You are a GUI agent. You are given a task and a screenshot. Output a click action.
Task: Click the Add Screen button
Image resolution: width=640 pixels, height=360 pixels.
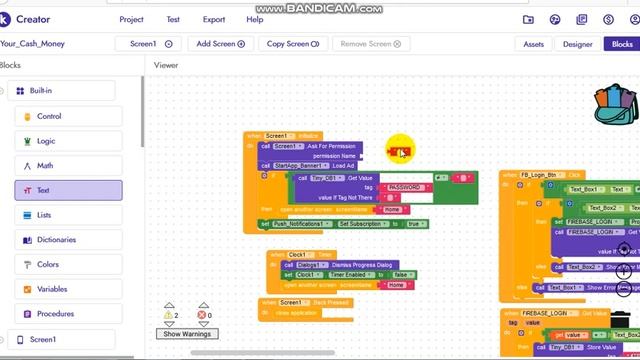[220, 44]
